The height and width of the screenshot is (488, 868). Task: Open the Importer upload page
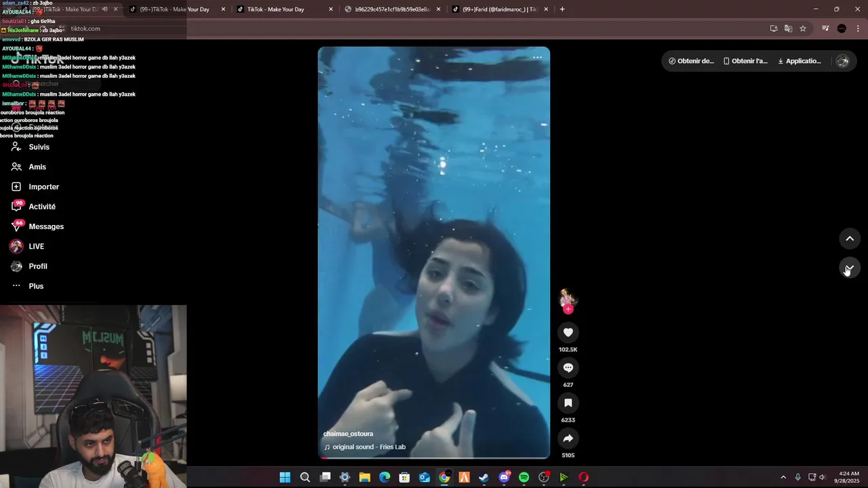(x=43, y=186)
